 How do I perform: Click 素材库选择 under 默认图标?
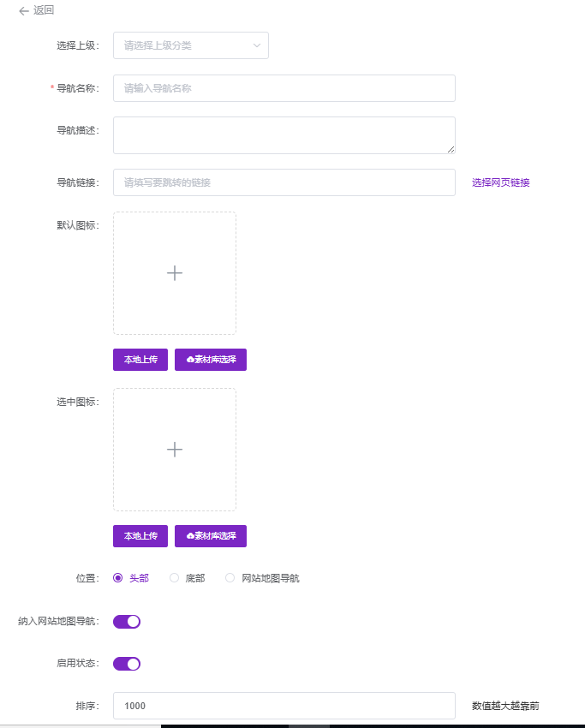pyautogui.click(x=211, y=360)
